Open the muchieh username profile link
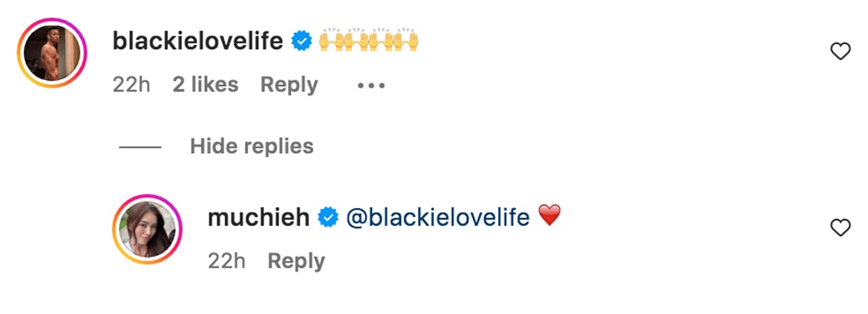This screenshot has height=314, width=868. point(259,218)
